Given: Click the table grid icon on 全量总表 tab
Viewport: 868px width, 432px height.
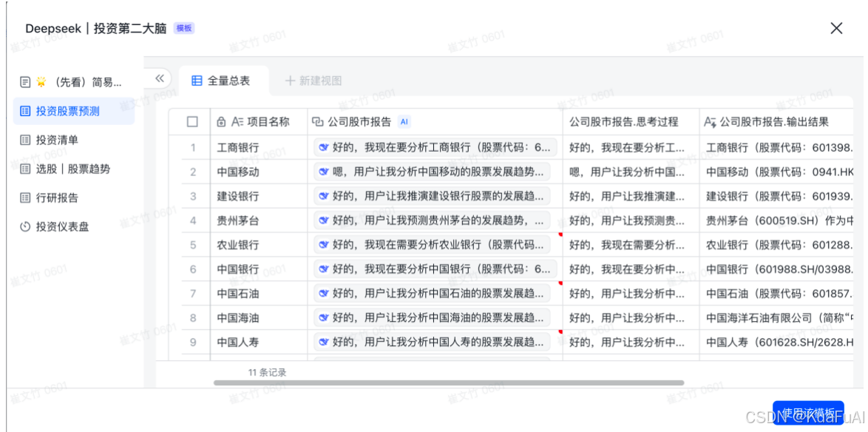Looking at the screenshot, I should pos(197,81).
